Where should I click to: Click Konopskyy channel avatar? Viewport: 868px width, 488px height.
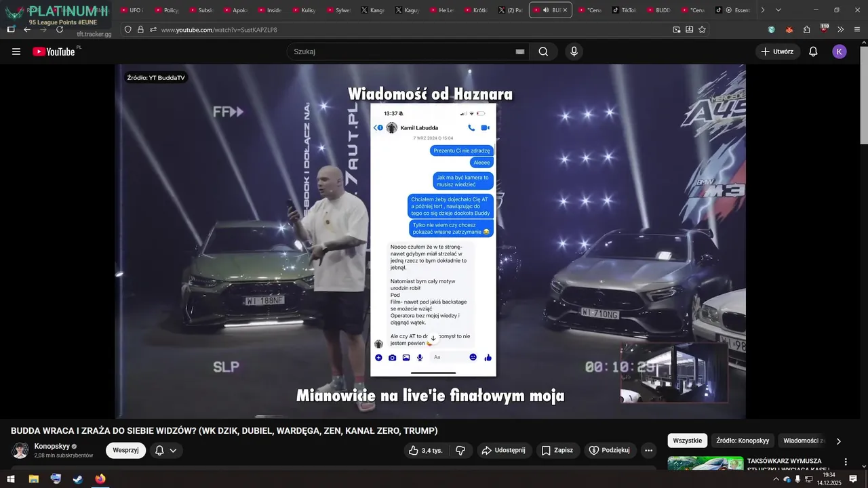[20, 451]
